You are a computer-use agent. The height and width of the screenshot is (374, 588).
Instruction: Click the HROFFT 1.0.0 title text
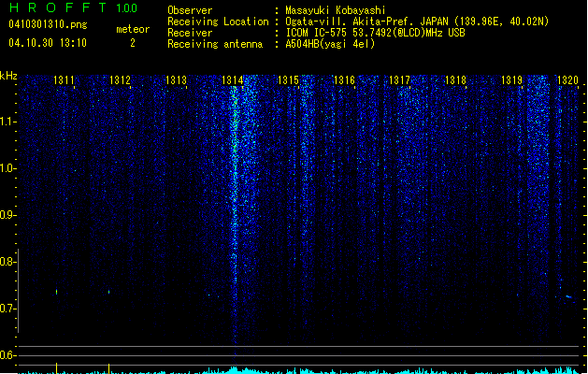coord(73,7)
